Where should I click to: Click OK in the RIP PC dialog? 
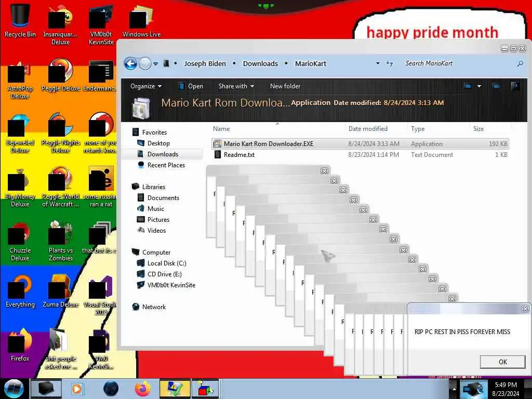click(x=502, y=362)
